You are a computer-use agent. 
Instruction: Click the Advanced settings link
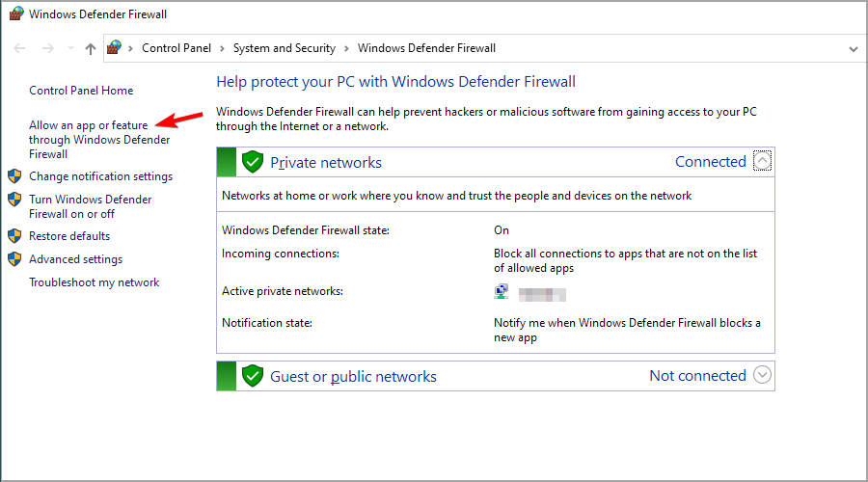(x=75, y=259)
